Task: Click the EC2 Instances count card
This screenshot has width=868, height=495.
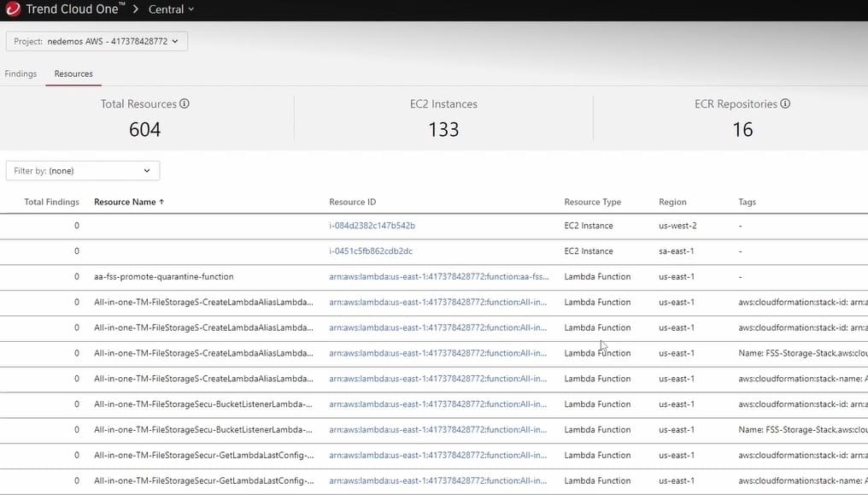Action: point(443,118)
